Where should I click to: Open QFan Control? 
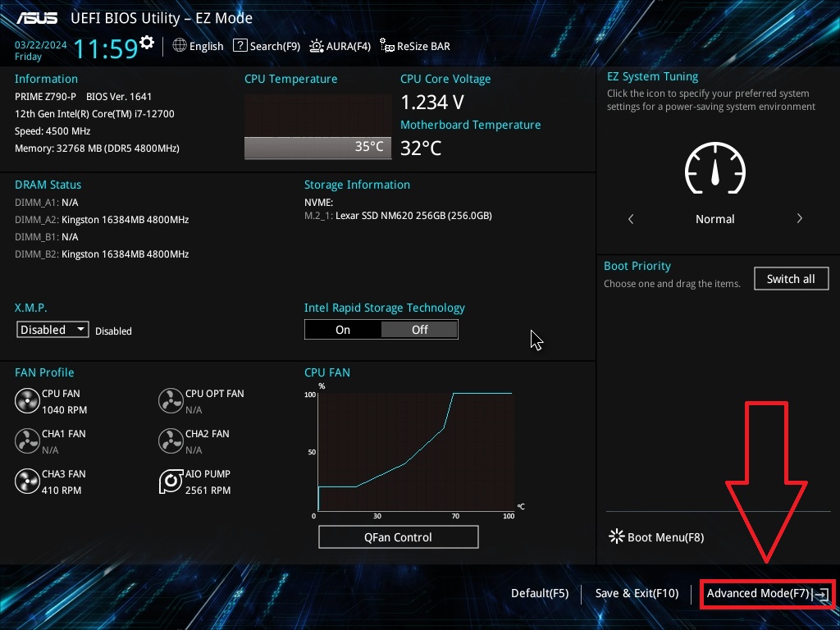pyautogui.click(x=398, y=537)
